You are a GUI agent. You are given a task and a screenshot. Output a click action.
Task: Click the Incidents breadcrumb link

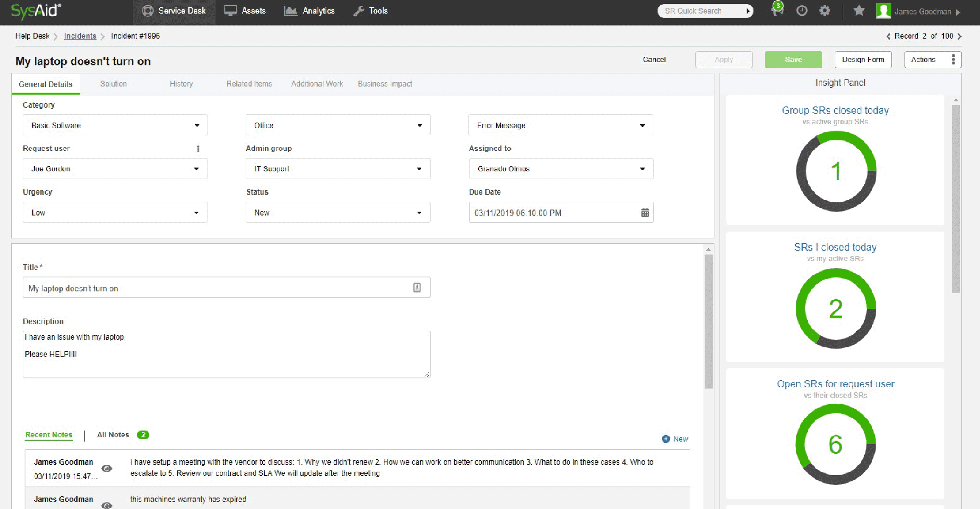(80, 36)
